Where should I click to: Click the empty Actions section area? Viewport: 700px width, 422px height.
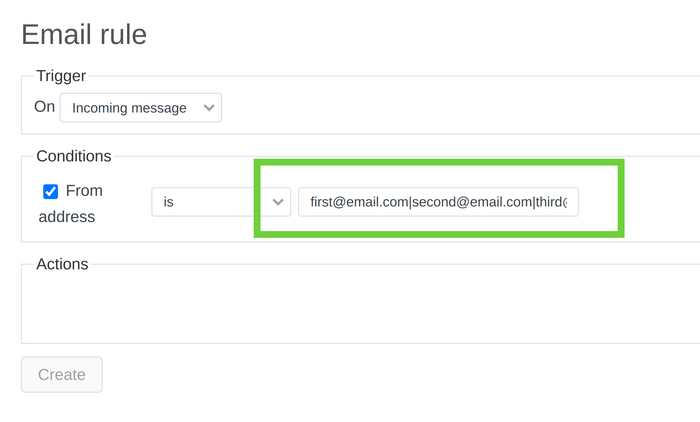pyautogui.click(x=350, y=310)
